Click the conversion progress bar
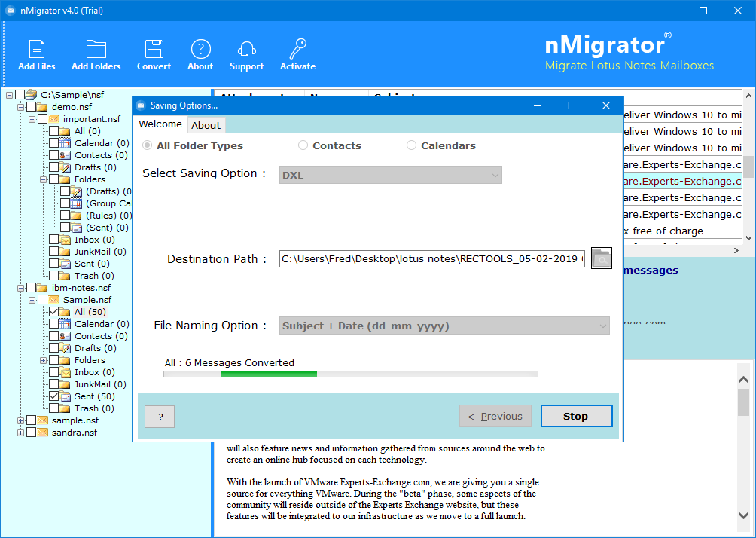 tap(351, 374)
